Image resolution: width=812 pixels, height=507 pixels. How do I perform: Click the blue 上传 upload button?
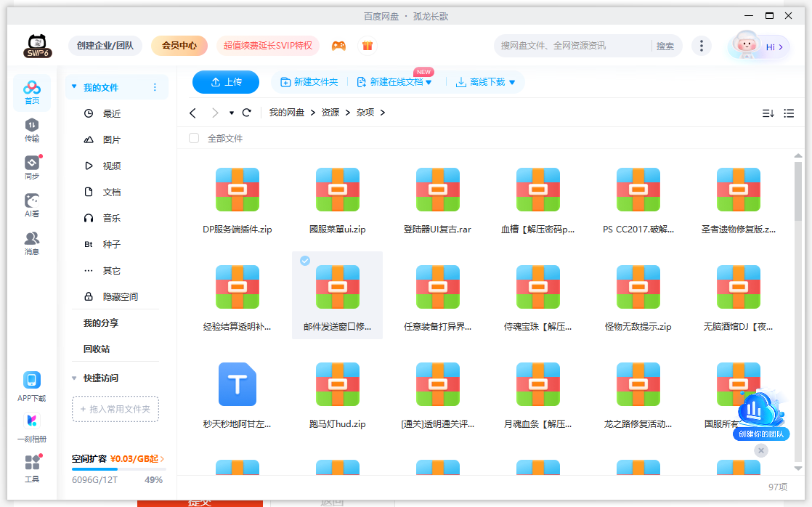(x=226, y=82)
